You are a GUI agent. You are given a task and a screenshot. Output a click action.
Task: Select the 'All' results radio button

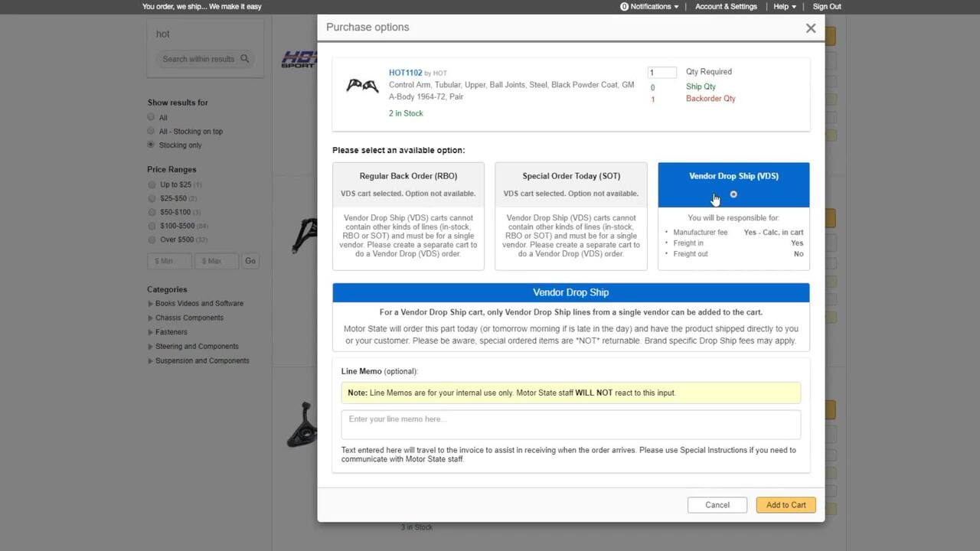pyautogui.click(x=151, y=117)
